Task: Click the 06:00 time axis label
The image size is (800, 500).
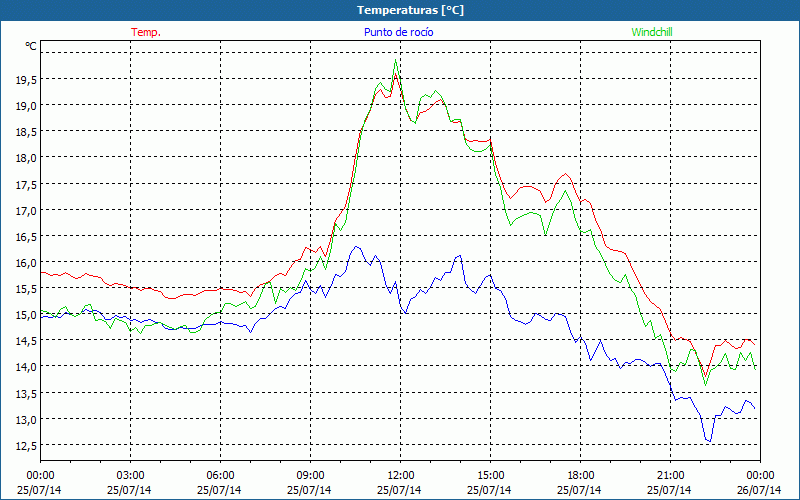Action: click(220, 476)
